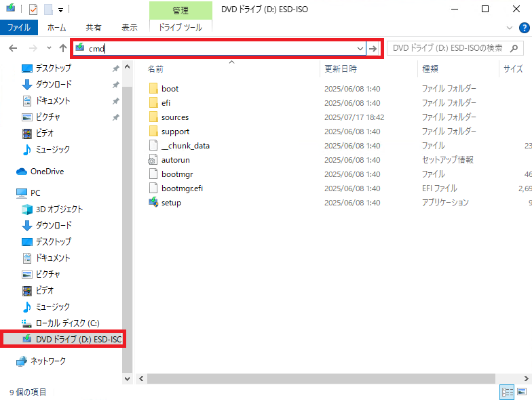Select the bootmgr.efi file
The height and width of the screenshot is (400, 532).
click(182, 188)
